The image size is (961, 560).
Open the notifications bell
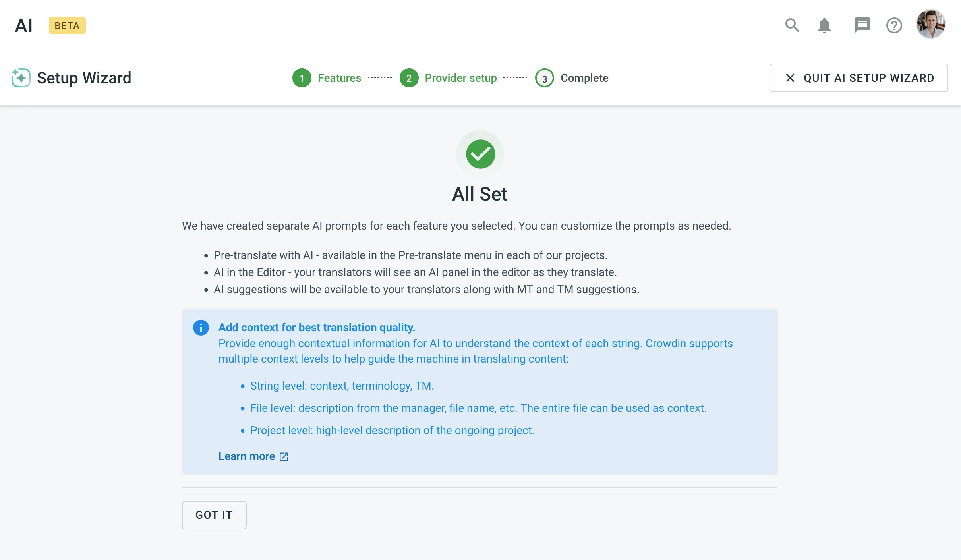point(824,25)
